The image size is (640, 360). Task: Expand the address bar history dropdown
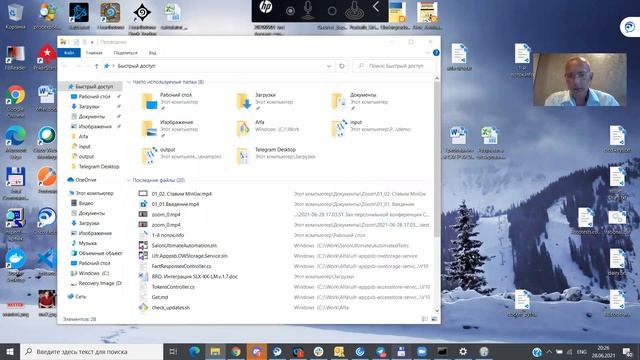329,66
